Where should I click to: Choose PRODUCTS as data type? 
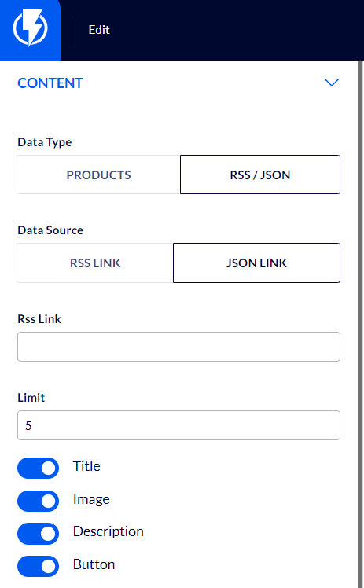tap(98, 175)
